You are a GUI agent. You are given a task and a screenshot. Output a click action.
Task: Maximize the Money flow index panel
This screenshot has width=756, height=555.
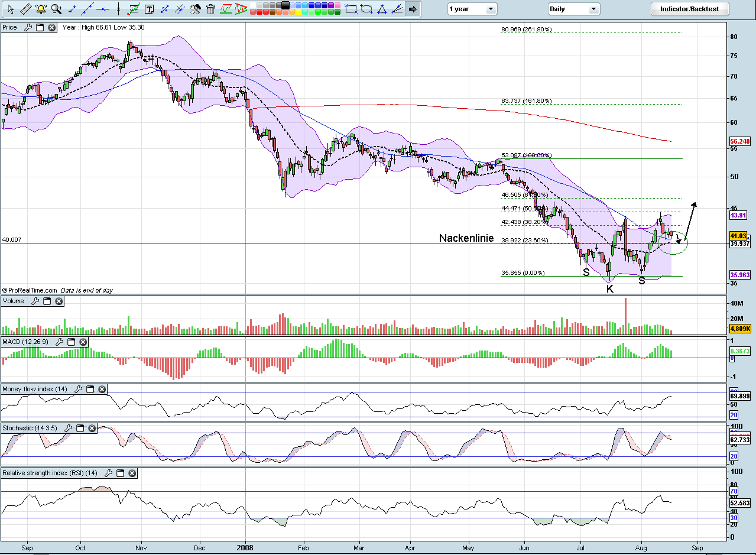[x=90, y=389]
